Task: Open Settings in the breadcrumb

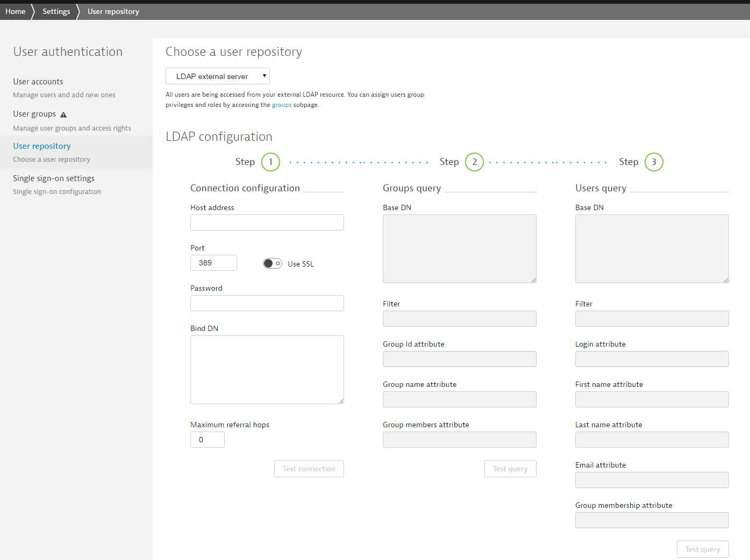Action: 56,11
